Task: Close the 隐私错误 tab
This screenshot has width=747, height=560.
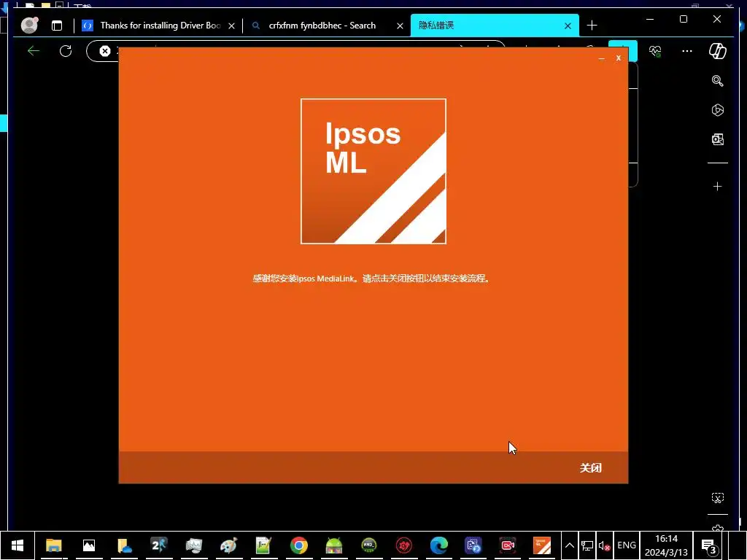Action: (568, 26)
